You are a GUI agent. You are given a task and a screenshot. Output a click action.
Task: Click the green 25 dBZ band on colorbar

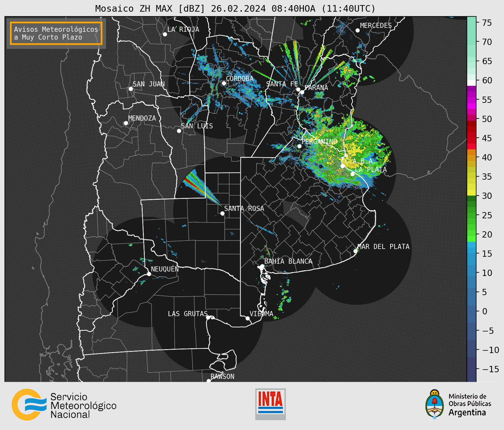click(471, 215)
